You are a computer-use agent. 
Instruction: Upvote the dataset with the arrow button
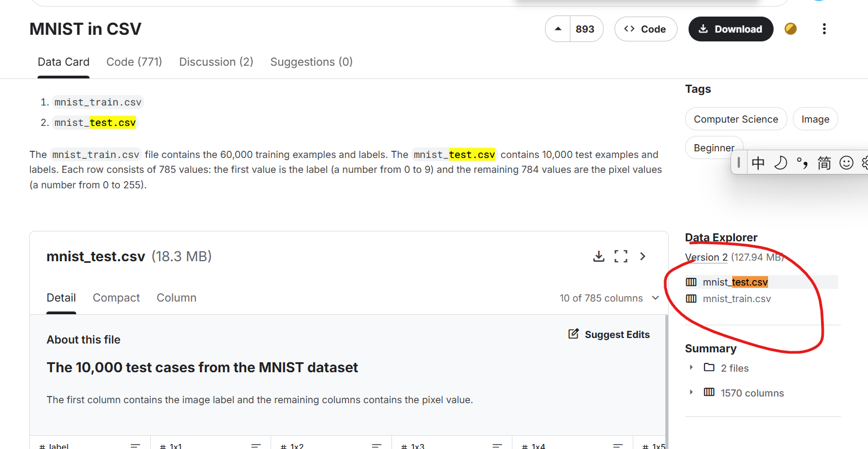click(x=558, y=29)
